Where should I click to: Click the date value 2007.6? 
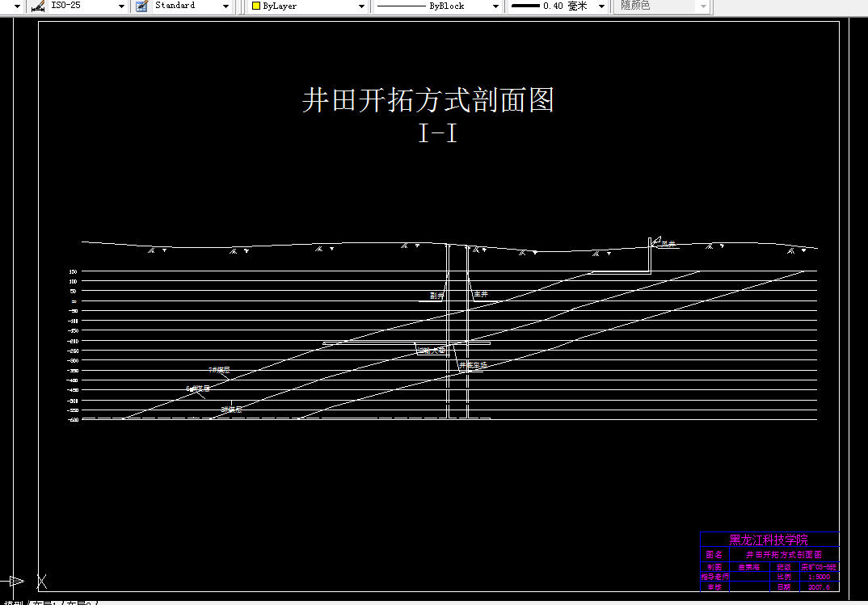coord(819,586)
